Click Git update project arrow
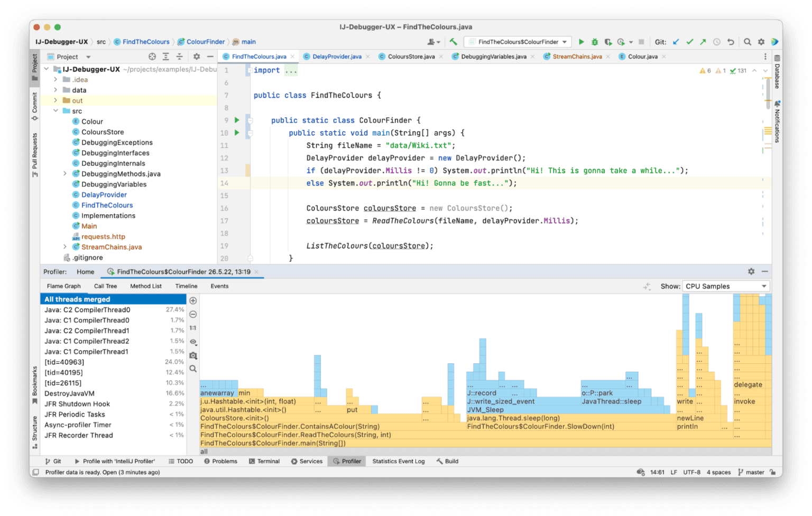The height and width of the screenshot is (516, 812). click(x=676, y=42)
